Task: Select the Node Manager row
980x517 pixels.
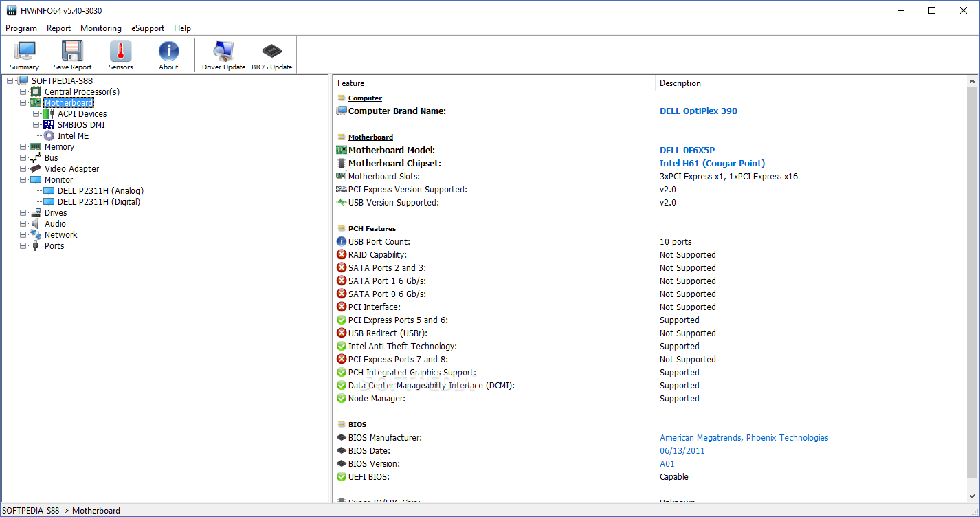Action: [x=650, y=399]
